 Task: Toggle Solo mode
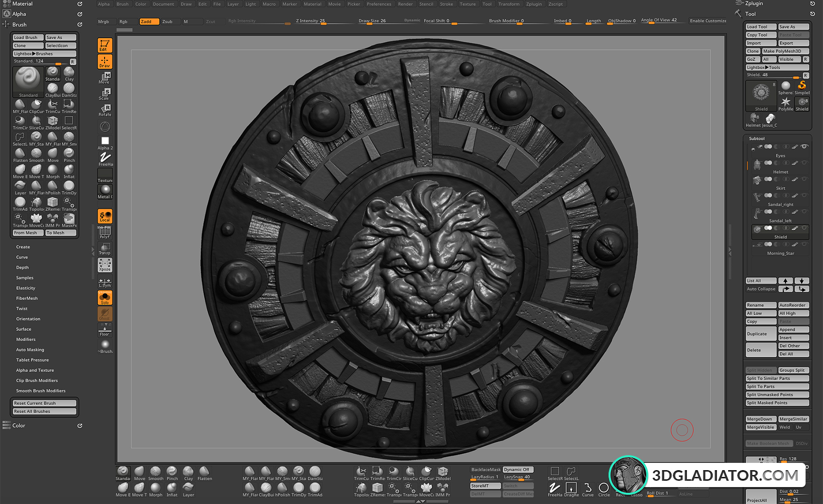105,297
